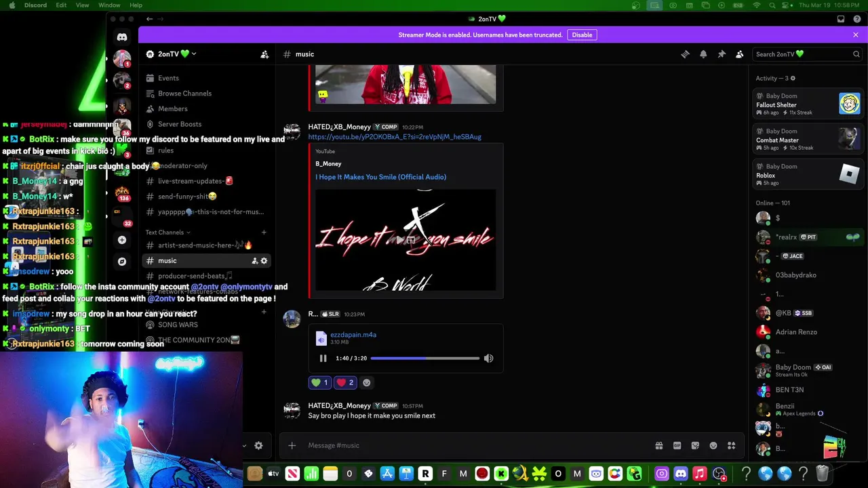Open GIF picker icon
Image resolution: width=868 pixels, height=488 pixels.
(x=677, y=445)
